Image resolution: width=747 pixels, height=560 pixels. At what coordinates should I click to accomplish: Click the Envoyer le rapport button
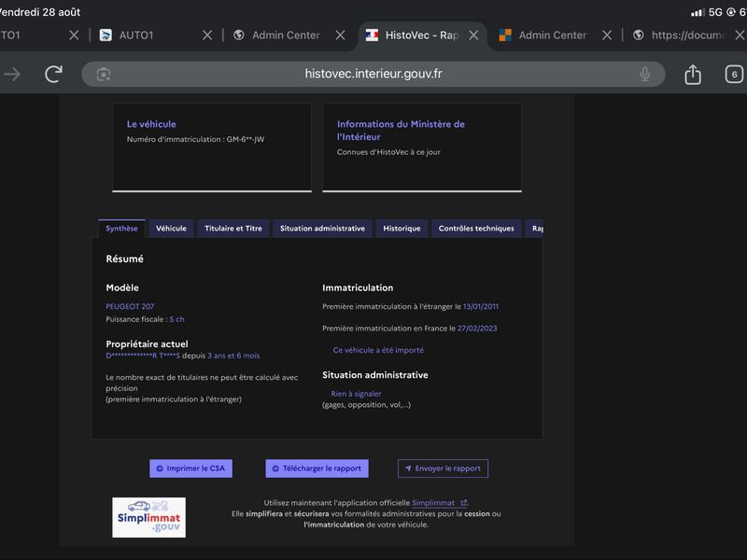(x=443, y=469)
